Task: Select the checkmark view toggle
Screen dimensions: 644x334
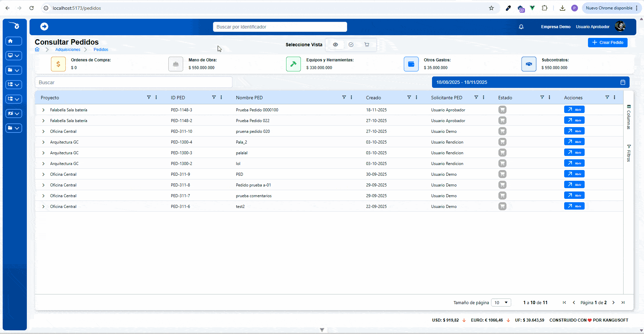Action: tap(351, 45)
